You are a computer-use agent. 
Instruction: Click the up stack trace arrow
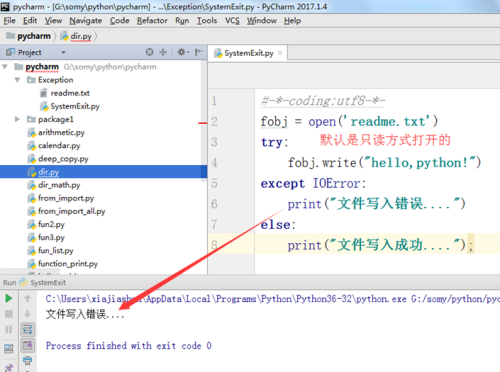click(x=27, y=298)
